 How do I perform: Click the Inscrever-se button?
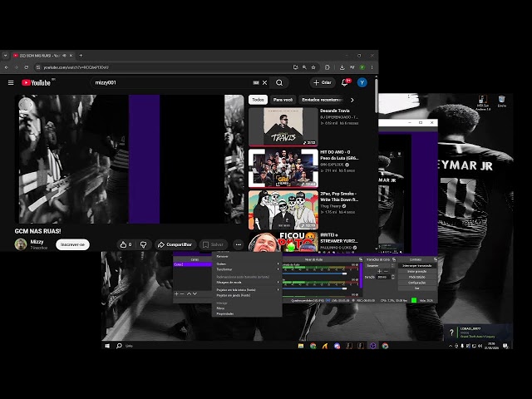click(x=72, y=244)
